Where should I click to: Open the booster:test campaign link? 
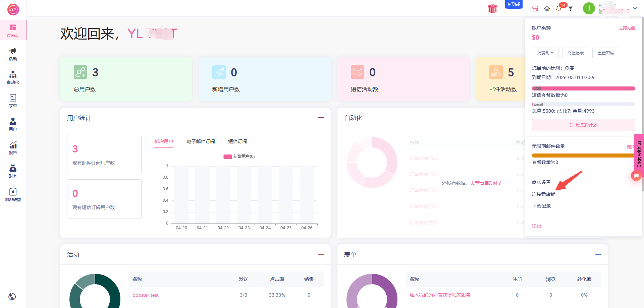(146, 295)
